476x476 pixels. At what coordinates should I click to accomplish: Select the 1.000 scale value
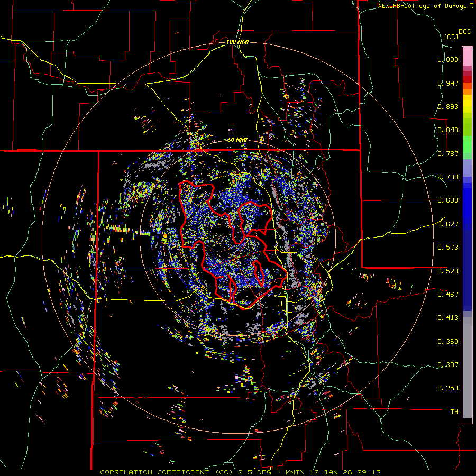coord(448,59)
